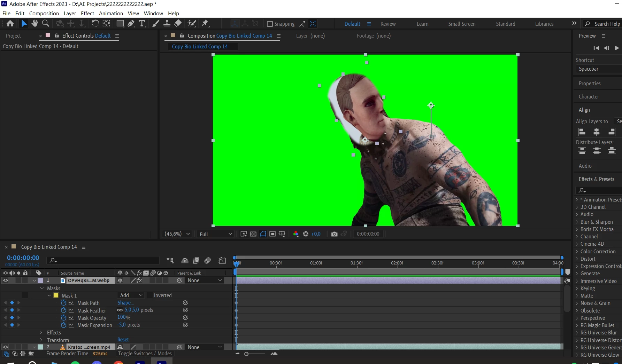Viewport: 622px width, 364px height.
Task: Expand the Effects group
Action: 41,332
